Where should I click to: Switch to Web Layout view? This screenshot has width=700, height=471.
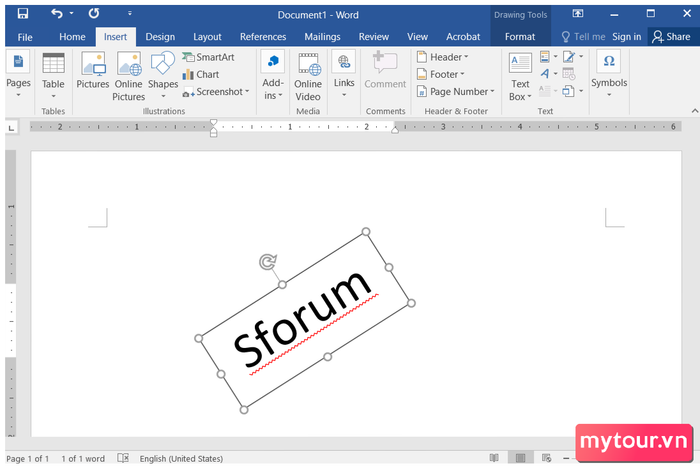[x=546, y=458]
